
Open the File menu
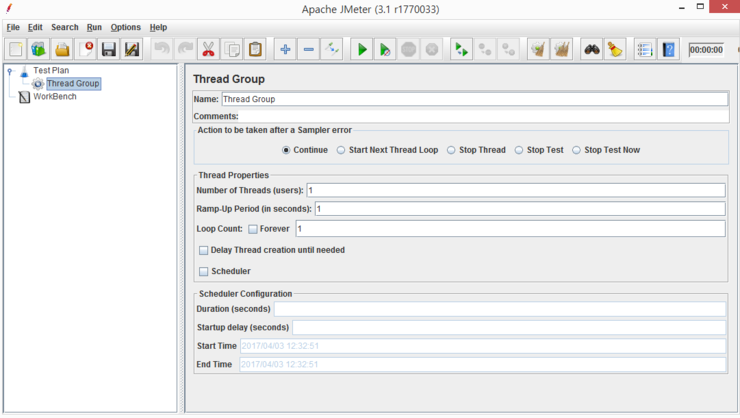click(13, 27)
